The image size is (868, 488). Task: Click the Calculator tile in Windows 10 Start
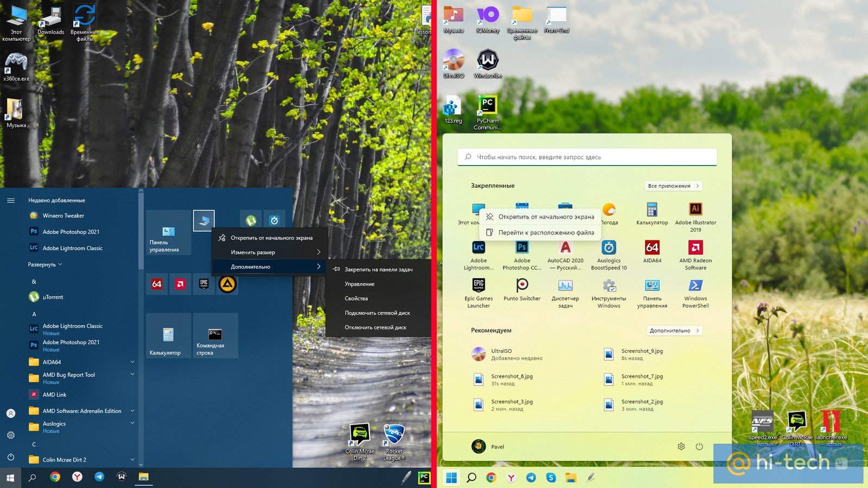pos(168,335)
